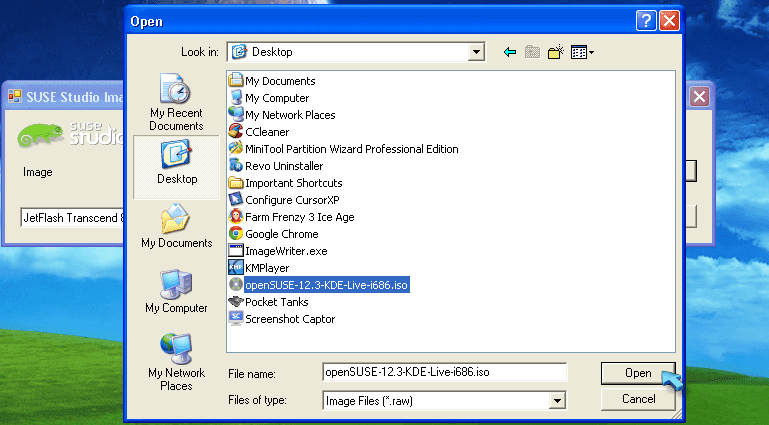Open the Views menu icon

tap(582, 52)
